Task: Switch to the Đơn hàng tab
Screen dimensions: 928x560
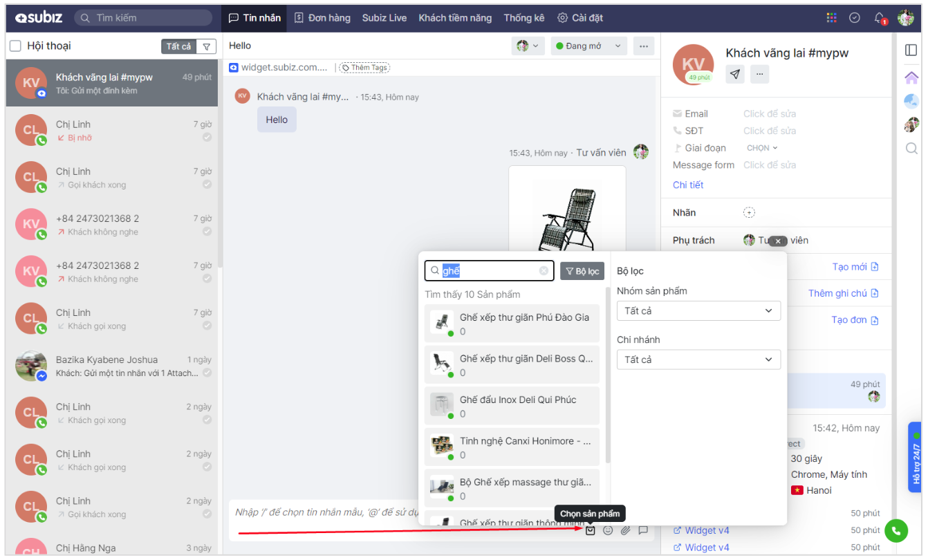Action: tap(322, 18)
